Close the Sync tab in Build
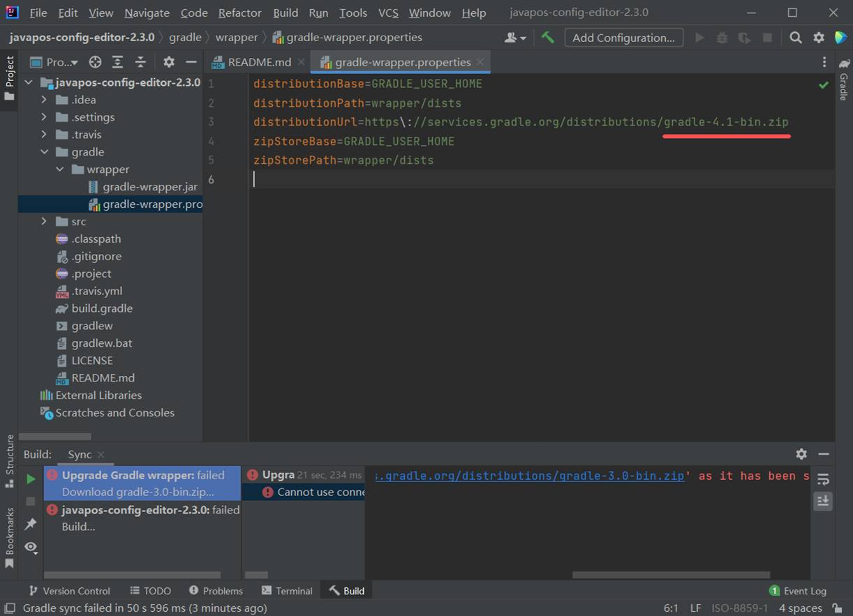The image size is (853, 616). coord(101,454)
